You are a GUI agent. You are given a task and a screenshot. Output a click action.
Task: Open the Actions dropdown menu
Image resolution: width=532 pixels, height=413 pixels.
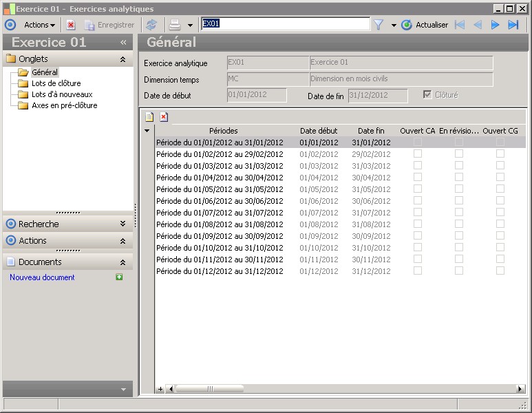pyautogui.click(x=39, y=25)
